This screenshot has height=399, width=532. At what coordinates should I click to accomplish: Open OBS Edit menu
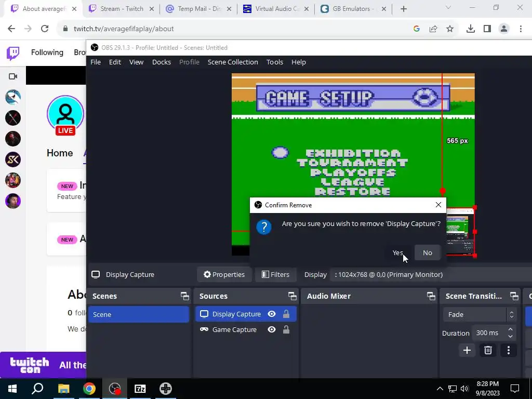[115, 62]
